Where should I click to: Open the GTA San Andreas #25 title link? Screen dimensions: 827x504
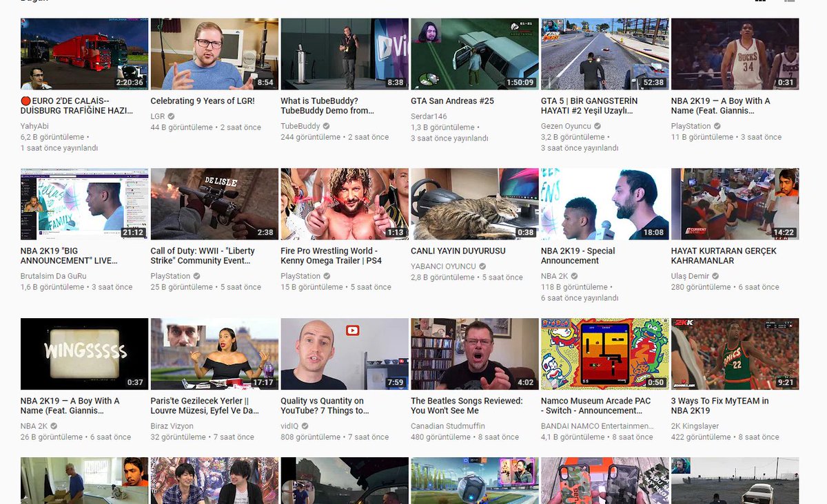tap(452, 101)
